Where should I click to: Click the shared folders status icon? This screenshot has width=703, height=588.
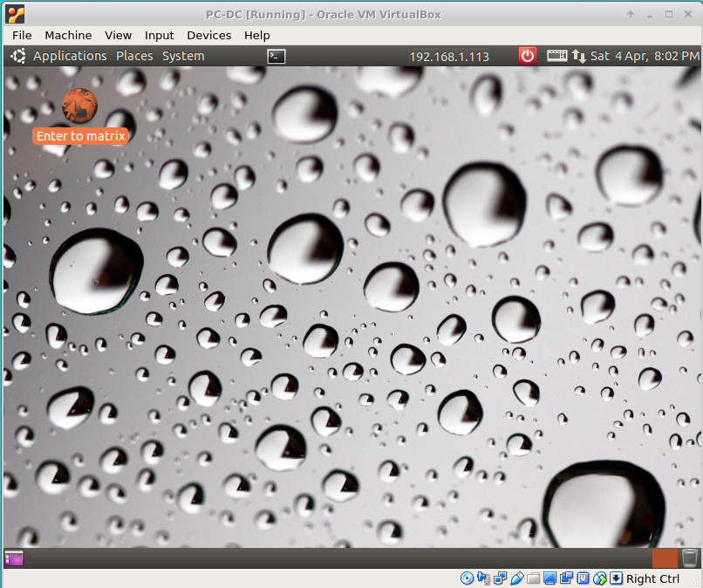pyautogui.click(x=533, y=578)
